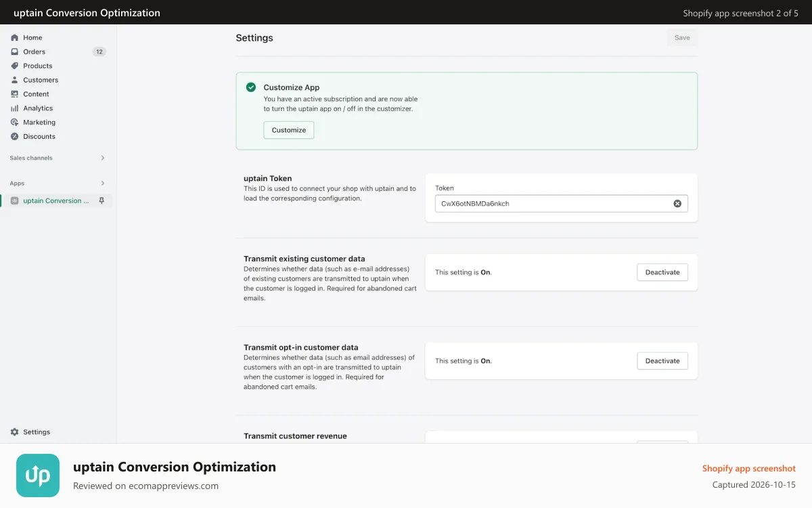812x508 pixels.
Task: Click the 'Customize App' banner title
Action: tap(292, 87)
